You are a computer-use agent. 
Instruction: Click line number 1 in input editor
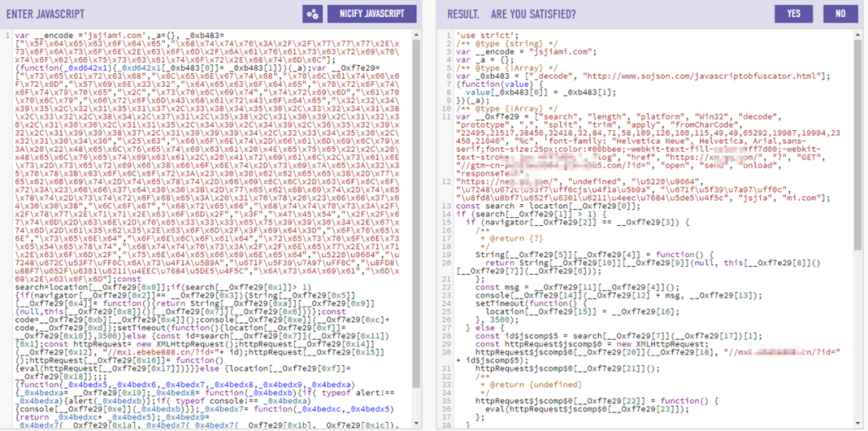pos(7,35)
